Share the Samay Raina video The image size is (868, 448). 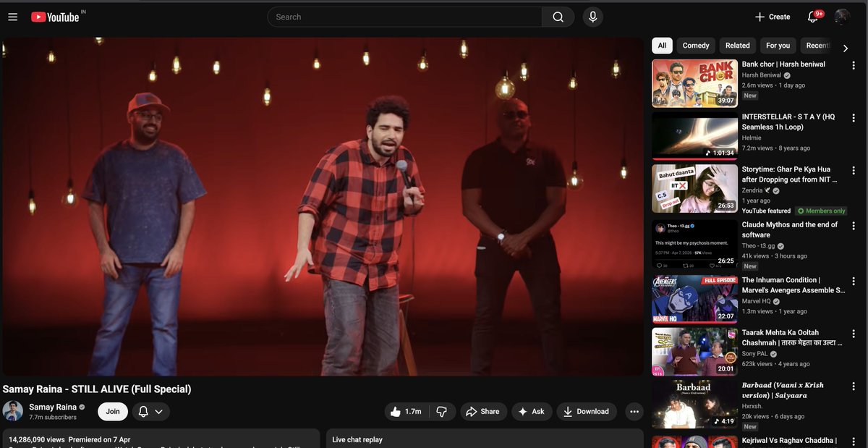[483, 411]
